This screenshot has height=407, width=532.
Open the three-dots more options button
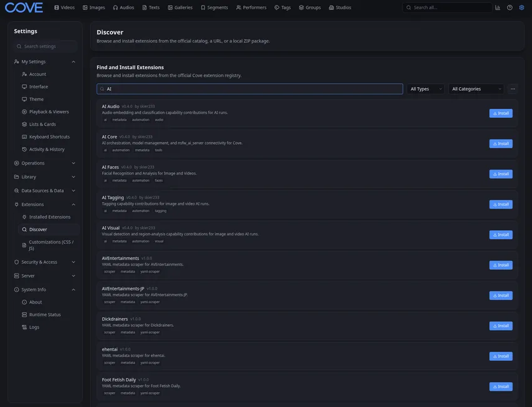click(x=513, y=89)
